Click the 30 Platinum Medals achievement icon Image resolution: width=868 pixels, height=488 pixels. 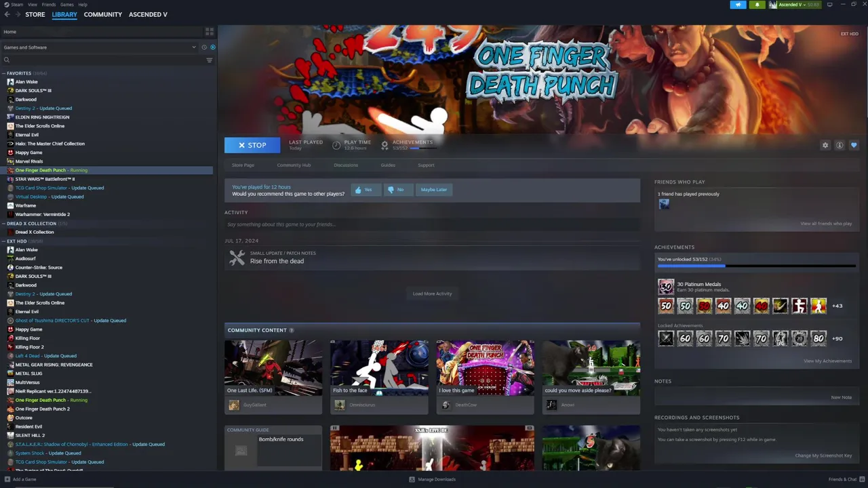(x=666, y=287)
